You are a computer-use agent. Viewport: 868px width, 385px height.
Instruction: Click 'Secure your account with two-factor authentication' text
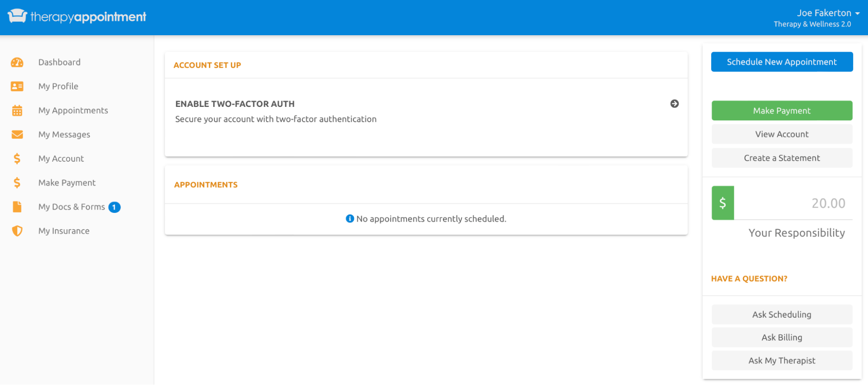click(x=276, y=119)
